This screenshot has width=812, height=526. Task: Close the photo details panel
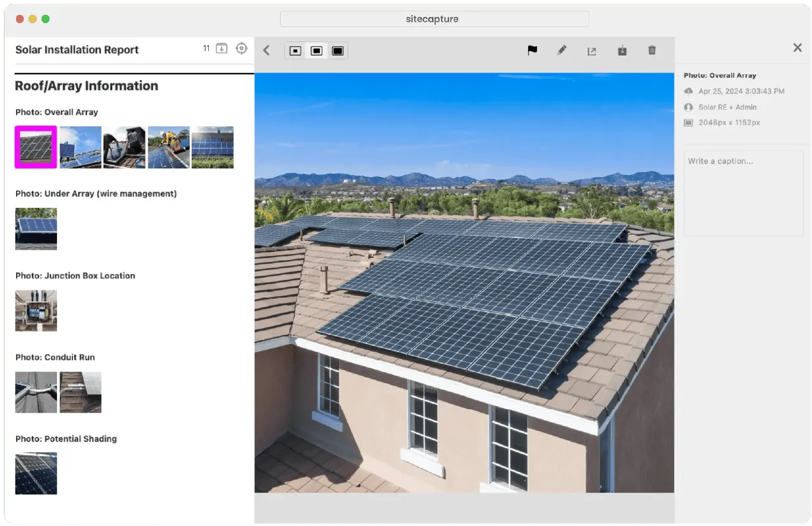tap(797, 47)
